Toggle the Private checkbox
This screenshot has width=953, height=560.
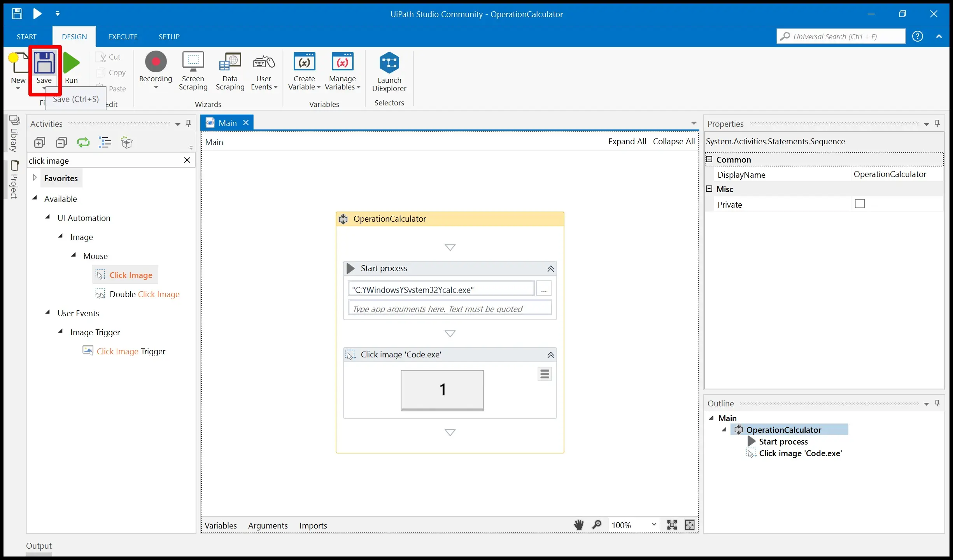[860, 204]
